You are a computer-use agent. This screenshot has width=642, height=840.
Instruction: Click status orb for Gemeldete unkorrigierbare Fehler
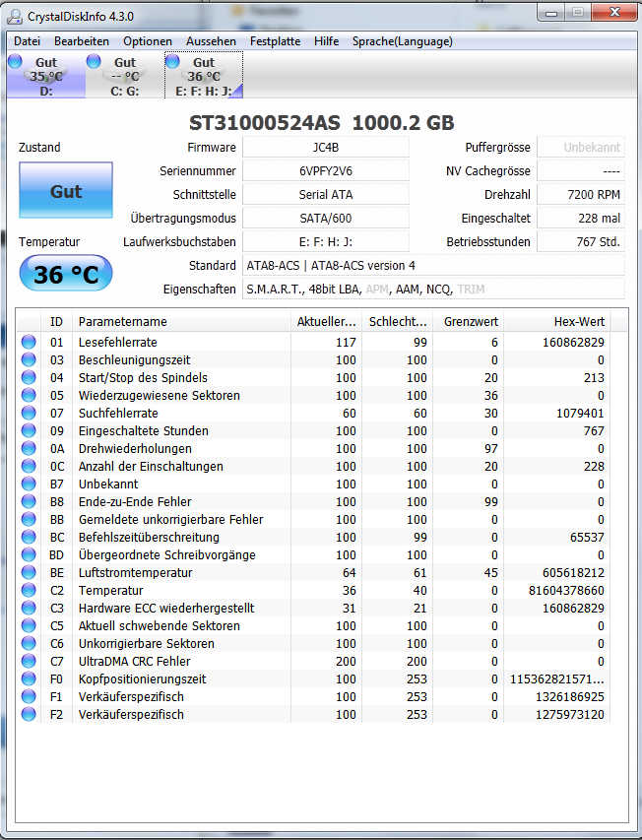[x=29, y=519]
